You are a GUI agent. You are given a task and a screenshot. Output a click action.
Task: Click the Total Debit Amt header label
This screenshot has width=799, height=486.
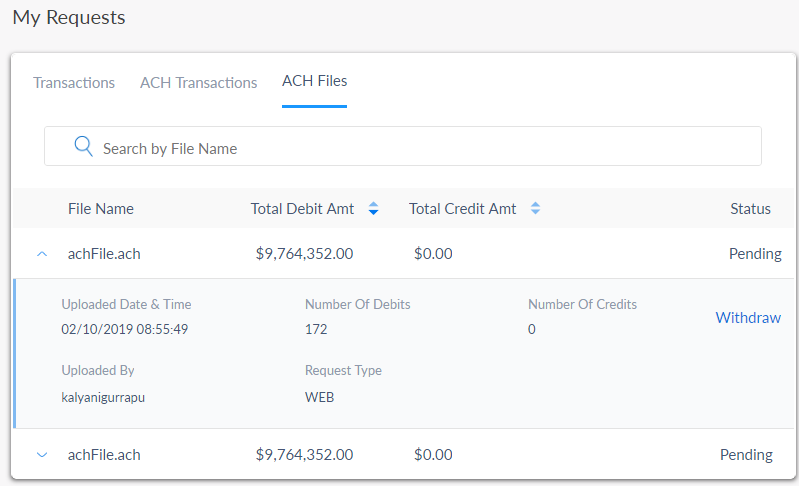[x=302, y=209]
